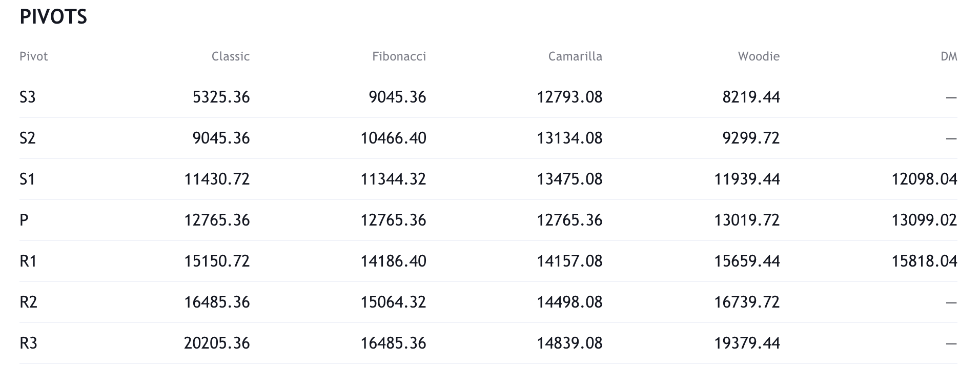Click Woodie R2 value 16739.72
This screenshot has height=366, width=980.
point(747,302)
